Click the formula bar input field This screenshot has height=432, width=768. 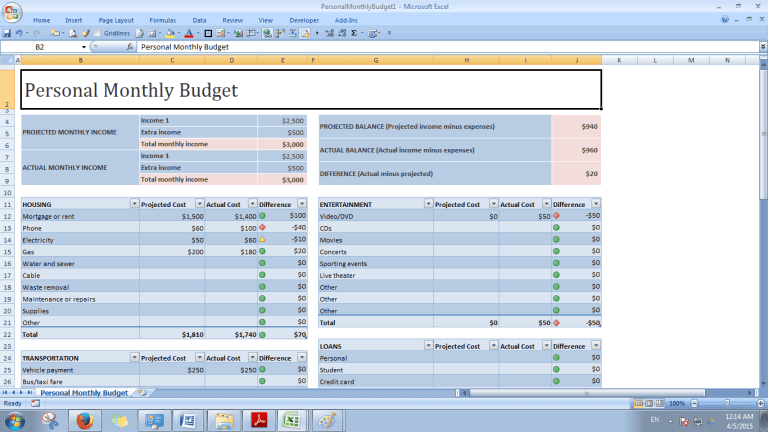click(x=448, y=47)
